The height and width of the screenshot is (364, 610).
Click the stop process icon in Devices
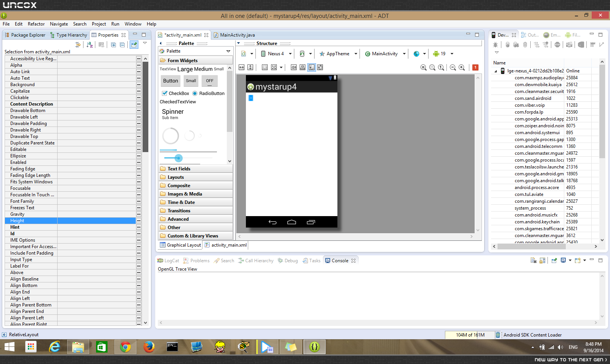pos(557,45)
